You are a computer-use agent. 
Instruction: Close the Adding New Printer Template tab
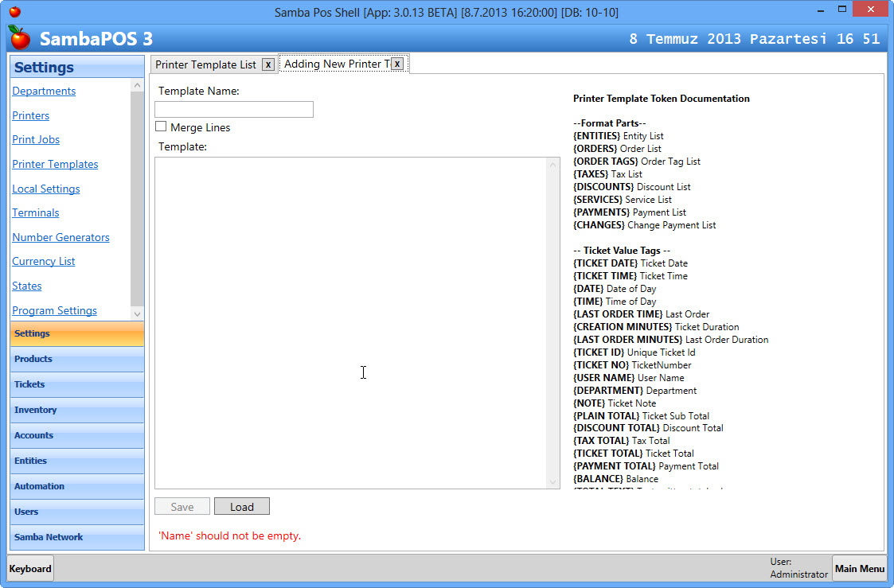tap(397, 64)
